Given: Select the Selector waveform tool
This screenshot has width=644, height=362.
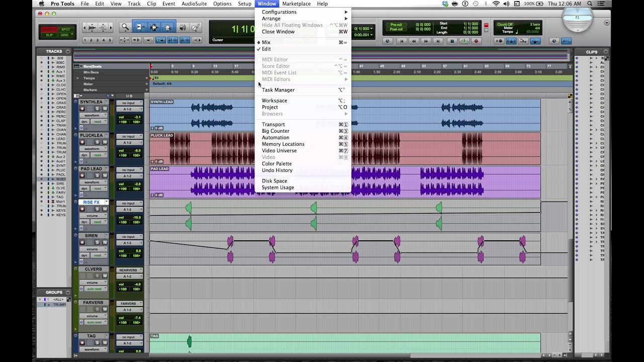Looking at the screenshot, I should pos(154,27).
